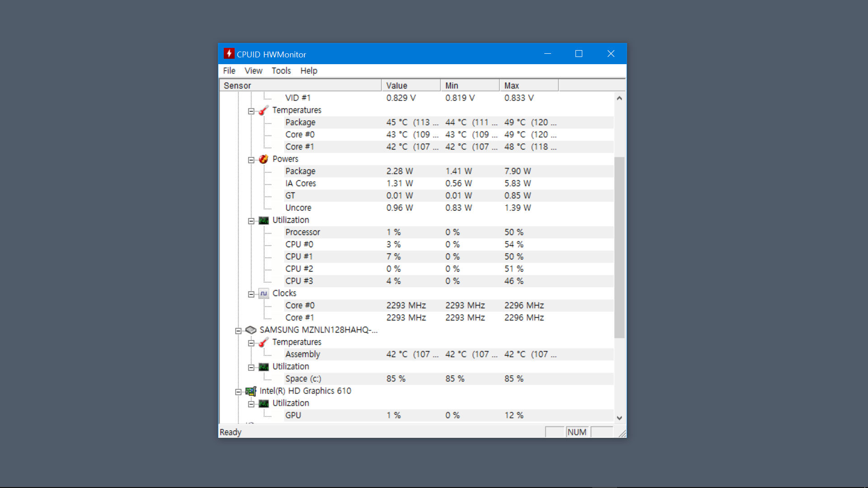Click the SAMSUNG drive icon
The width and height of the screenshot is (868, 488).
click(x=251, y=330)
